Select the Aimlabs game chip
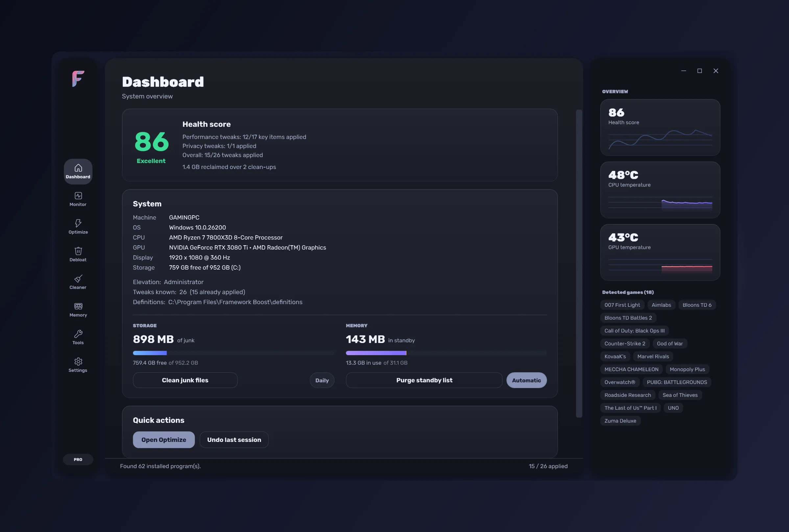This screenshot has width=789, height=532. point(661,305)
